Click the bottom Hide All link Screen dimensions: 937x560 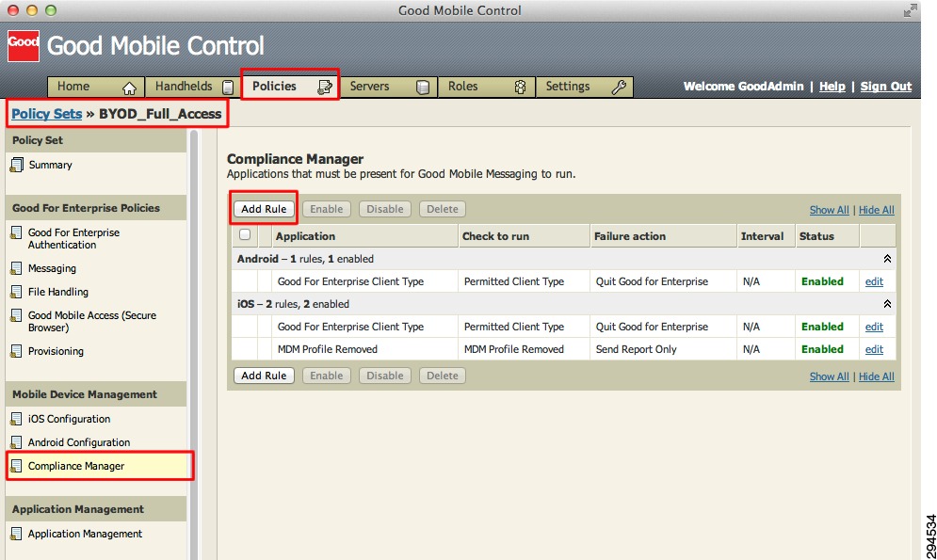[x=876, y=376]
